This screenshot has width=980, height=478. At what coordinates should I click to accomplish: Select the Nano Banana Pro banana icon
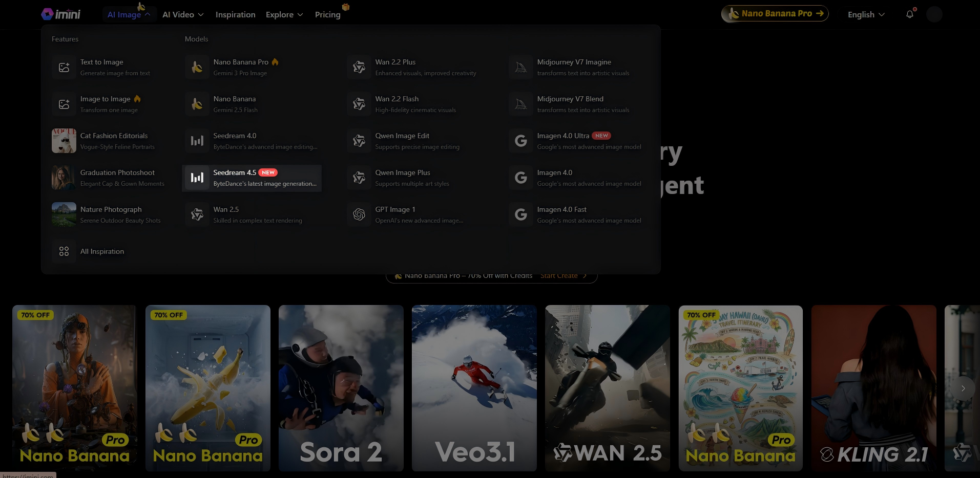click(197, 68)
